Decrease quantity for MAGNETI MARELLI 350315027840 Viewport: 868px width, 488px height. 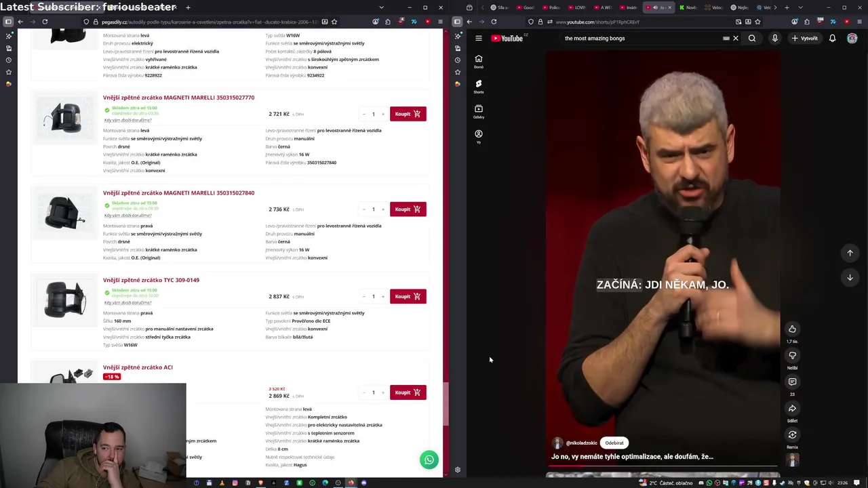[x=364, y=209]
